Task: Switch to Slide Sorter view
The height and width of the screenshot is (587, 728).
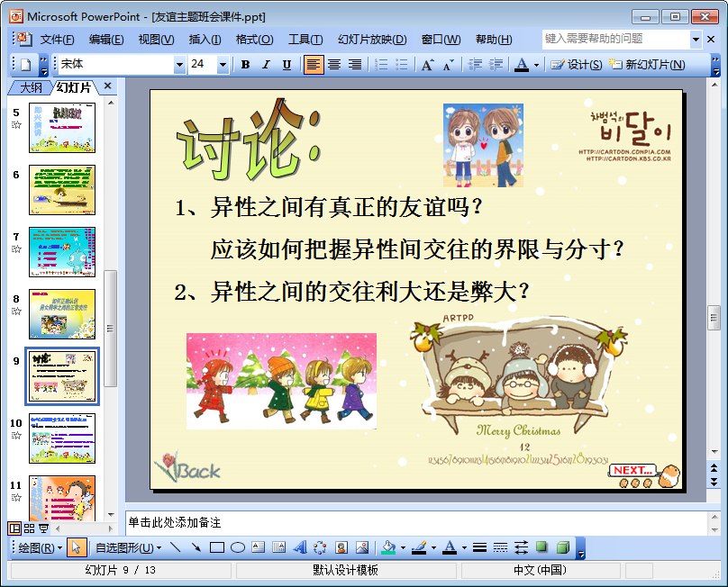Action: tap(29, 528)
